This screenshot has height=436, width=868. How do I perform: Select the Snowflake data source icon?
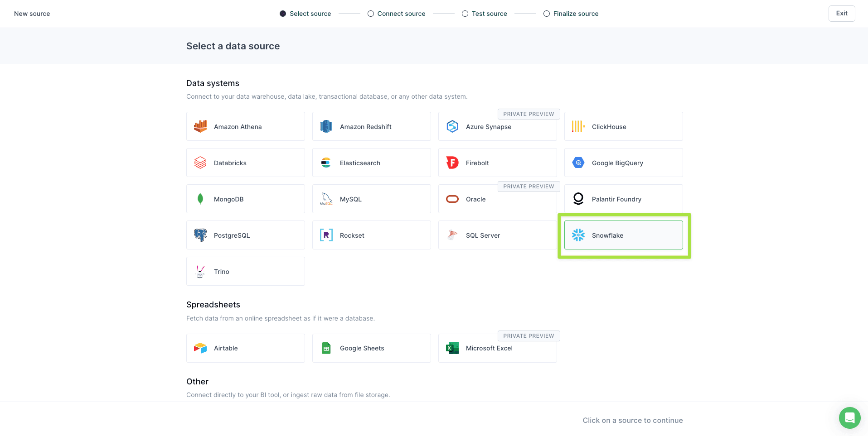click(x=578, y=235)
